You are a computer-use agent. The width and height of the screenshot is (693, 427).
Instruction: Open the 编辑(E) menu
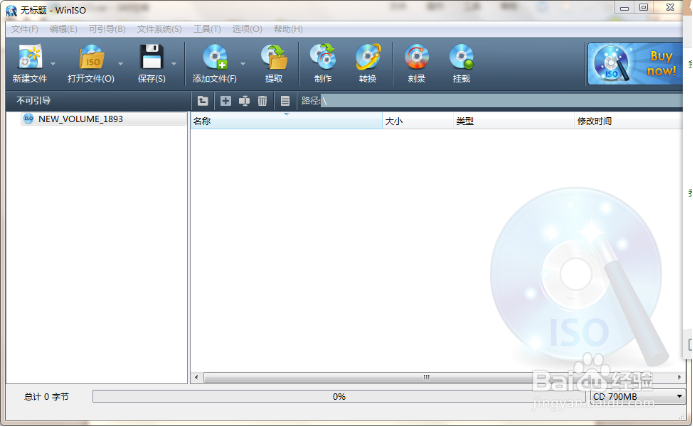tap(63, 29)
